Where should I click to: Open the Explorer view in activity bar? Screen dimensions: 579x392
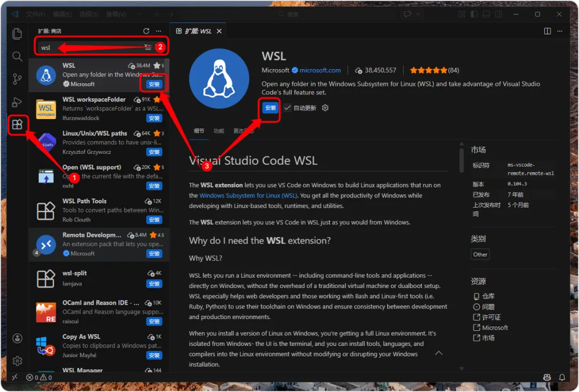click(x=17, y=34)
